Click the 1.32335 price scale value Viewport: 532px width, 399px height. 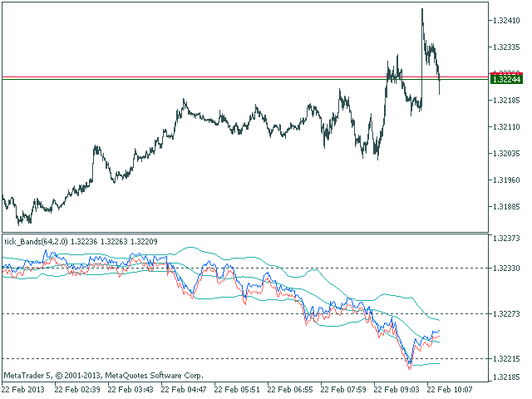506,47
